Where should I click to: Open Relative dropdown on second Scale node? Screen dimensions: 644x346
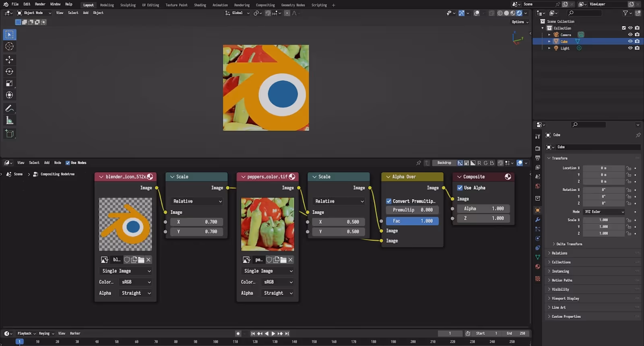(x=339, y=201)
